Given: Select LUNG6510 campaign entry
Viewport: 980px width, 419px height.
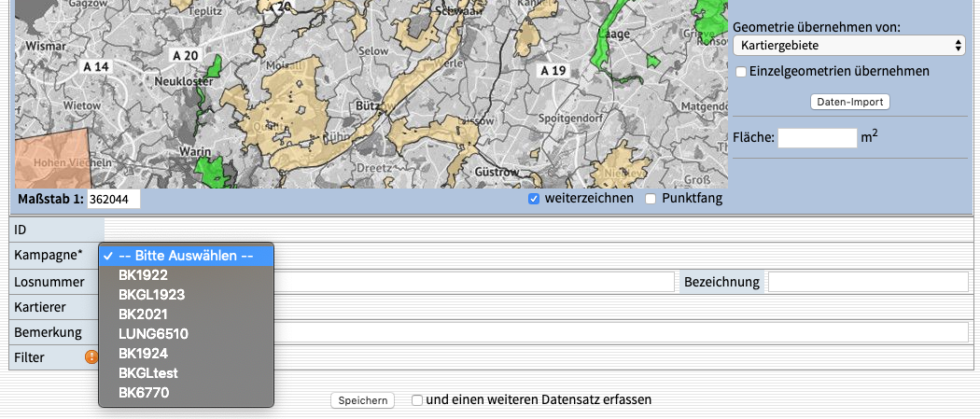Looking at the screenshot, I should (187, 334).
